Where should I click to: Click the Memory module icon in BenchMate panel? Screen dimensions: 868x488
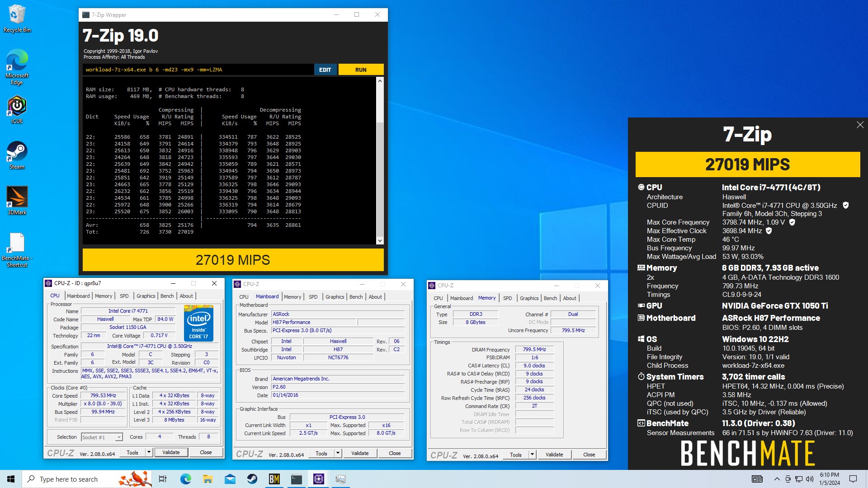(x=641, y=268)
